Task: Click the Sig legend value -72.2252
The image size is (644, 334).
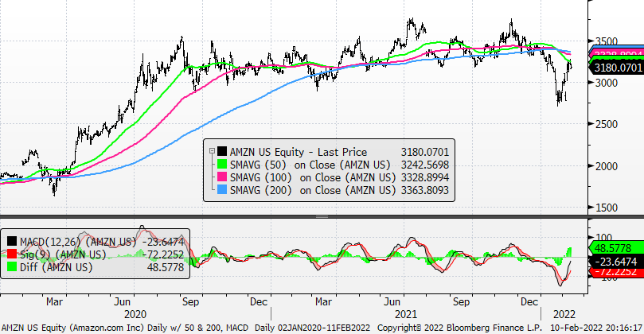Action: [x=162, y=254]
